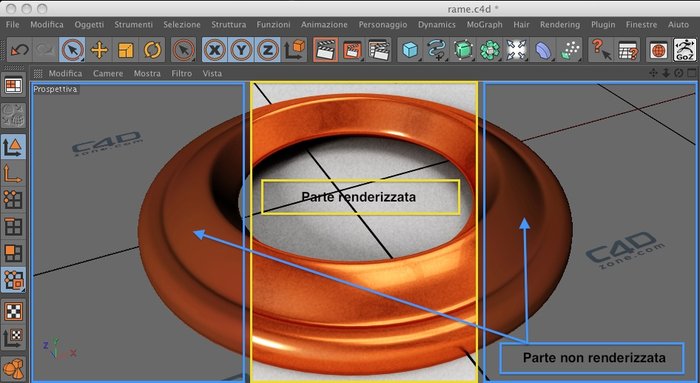This screenshot has width=700, height=383.
Task: Click the question mark help cursor icon
Action: 600,50
